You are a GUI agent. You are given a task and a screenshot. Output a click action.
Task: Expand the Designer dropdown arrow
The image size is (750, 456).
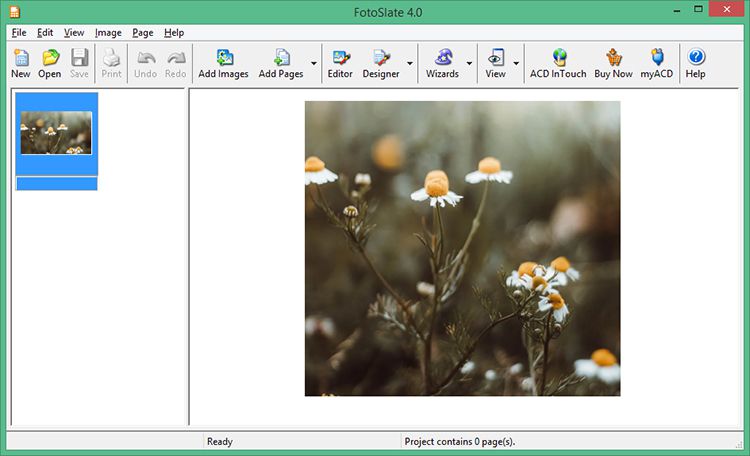[x=410, y=63]
